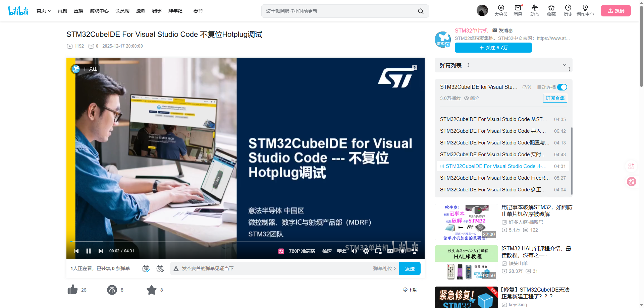644x308 pixels.
Task: Open the bilibili logo homepage
Action: [x=18, y=11]
